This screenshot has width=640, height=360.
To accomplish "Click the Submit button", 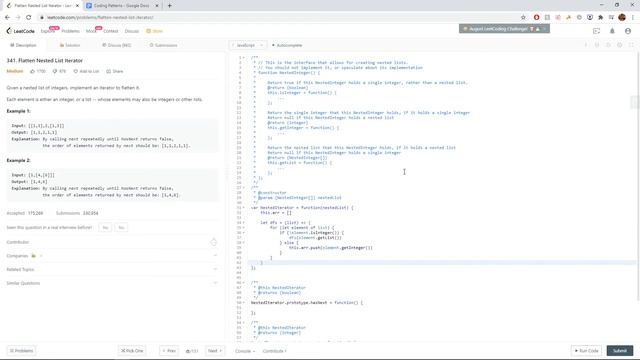I will coord(620,351).
